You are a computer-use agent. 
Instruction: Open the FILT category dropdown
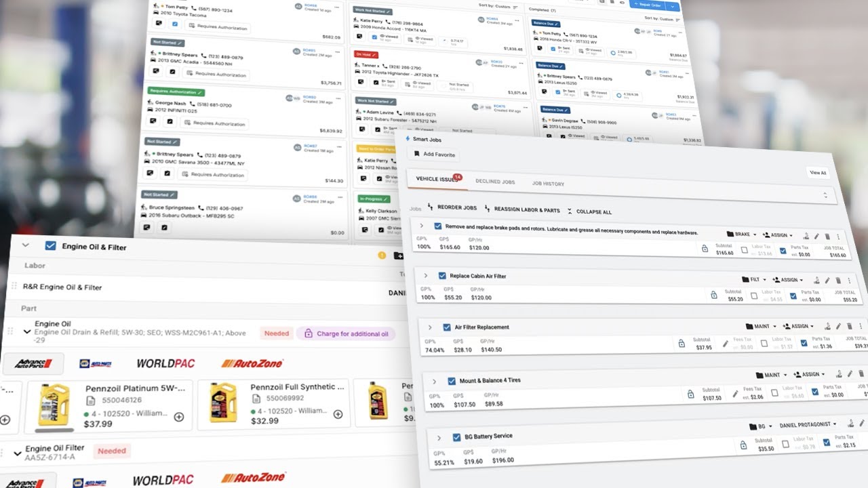click(x=754, y=279)
